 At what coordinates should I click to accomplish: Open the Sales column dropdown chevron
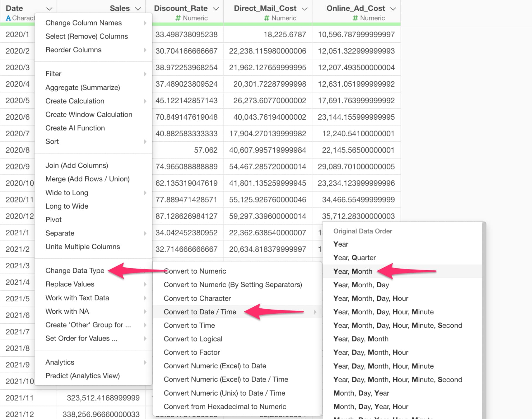[138, 9]
